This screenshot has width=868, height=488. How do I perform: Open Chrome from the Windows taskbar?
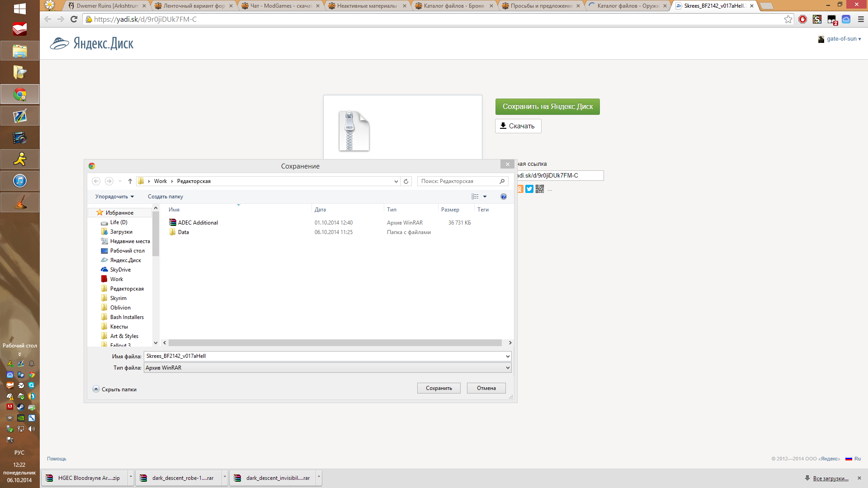19,94
